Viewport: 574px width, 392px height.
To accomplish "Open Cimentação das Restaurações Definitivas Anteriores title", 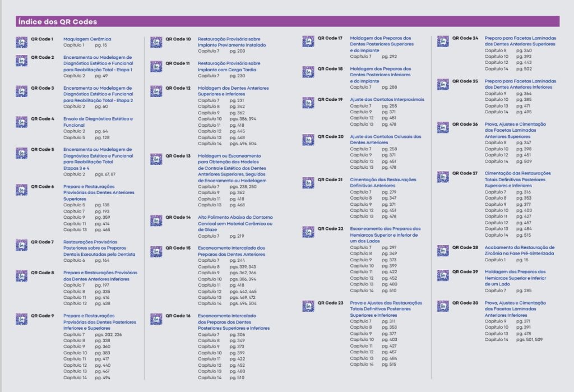I will 383,182.
